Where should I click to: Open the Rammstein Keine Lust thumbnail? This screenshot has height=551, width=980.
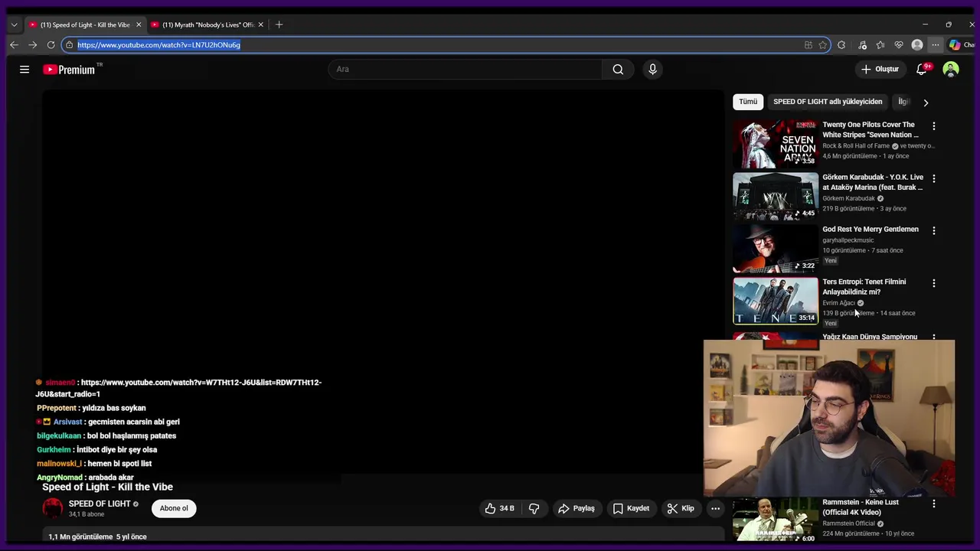point(776,520)
